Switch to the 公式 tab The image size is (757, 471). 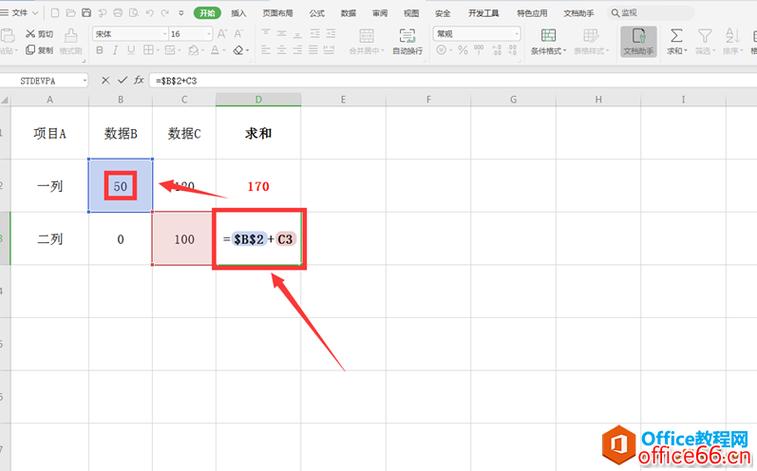[x=317, y=13]
